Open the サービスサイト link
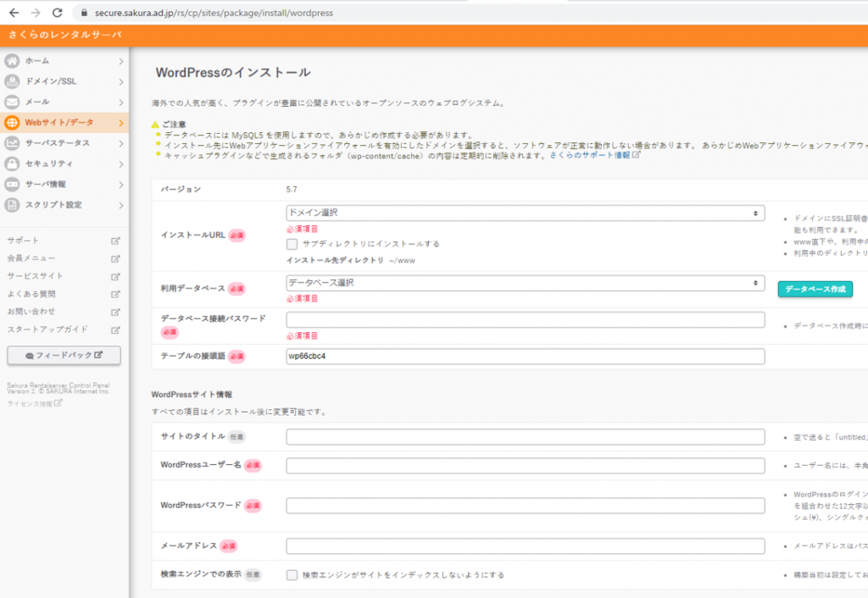 [36, 276]
